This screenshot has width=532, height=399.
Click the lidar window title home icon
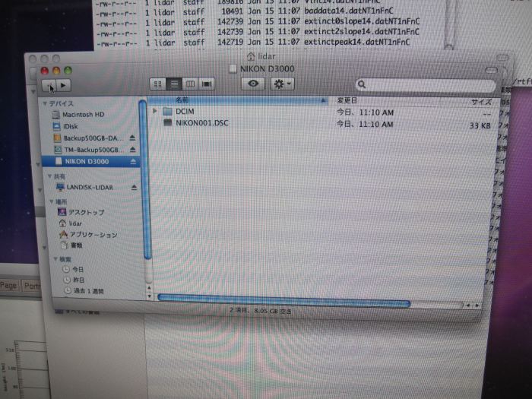[251, 56]
